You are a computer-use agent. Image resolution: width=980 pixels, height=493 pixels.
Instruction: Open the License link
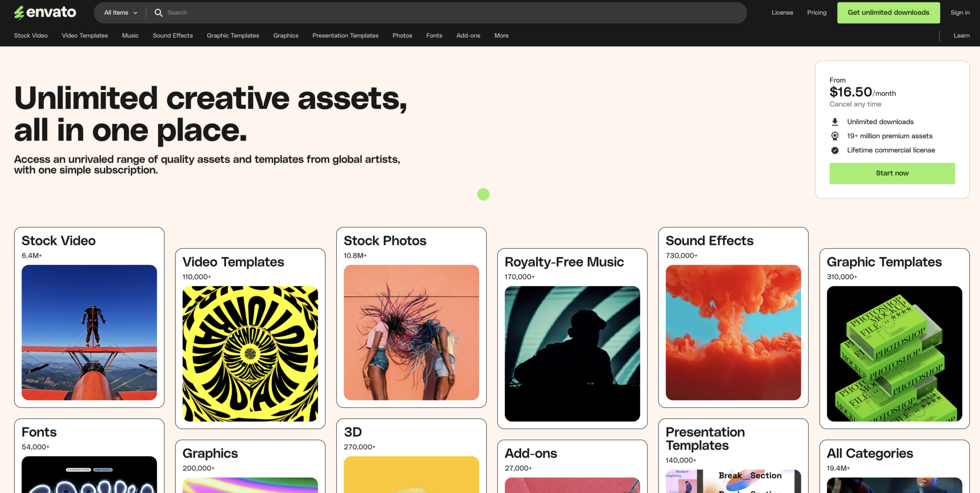[782, 13]
